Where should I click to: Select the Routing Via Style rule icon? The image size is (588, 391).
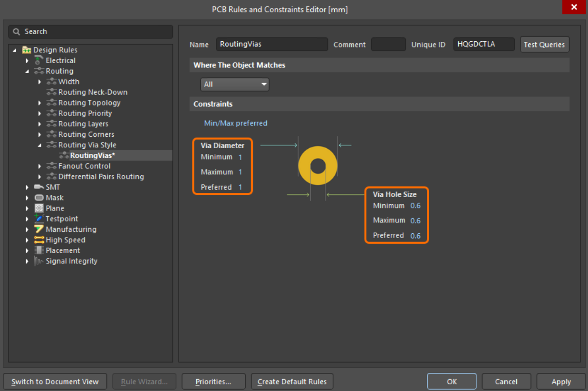click(x=51, y=145)
